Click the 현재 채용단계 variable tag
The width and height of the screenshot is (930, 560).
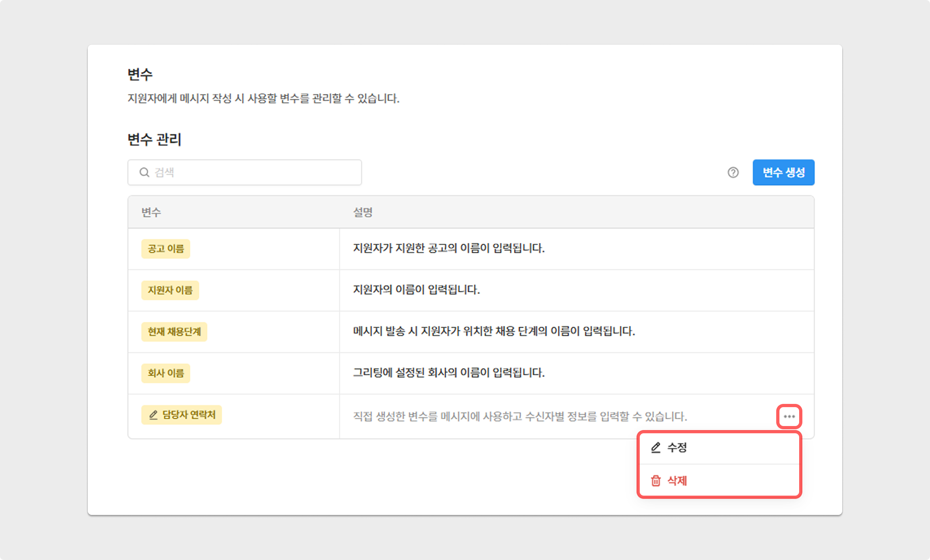[x=174, y=331]
